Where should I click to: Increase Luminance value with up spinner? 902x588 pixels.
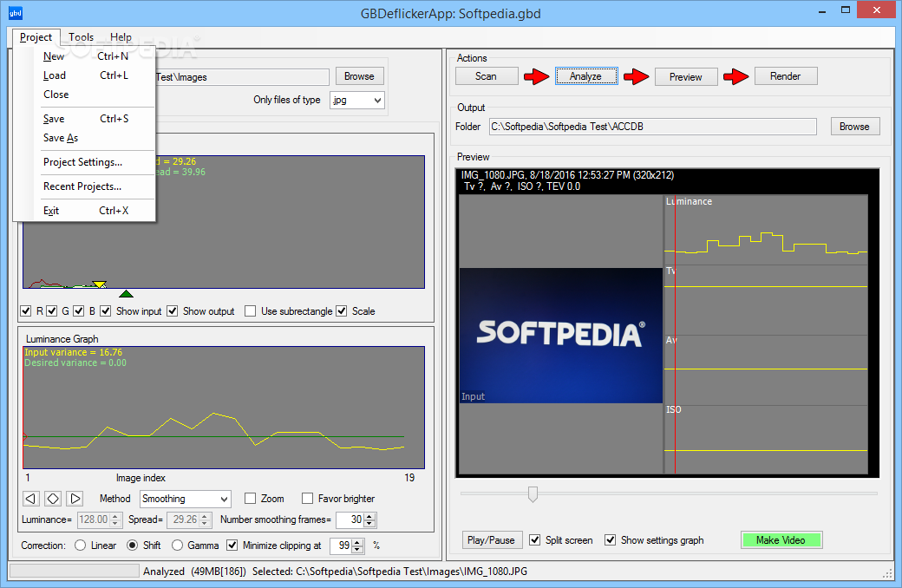click(115, 517)
